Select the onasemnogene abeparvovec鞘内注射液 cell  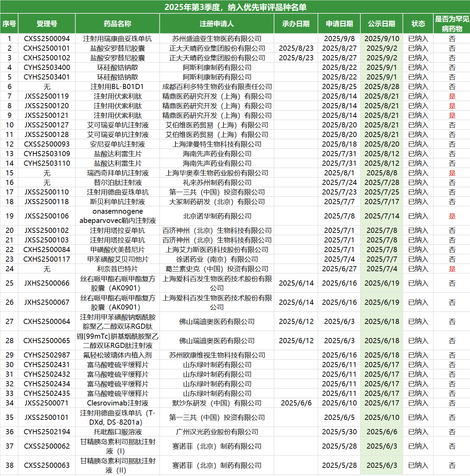pos(117,216)
